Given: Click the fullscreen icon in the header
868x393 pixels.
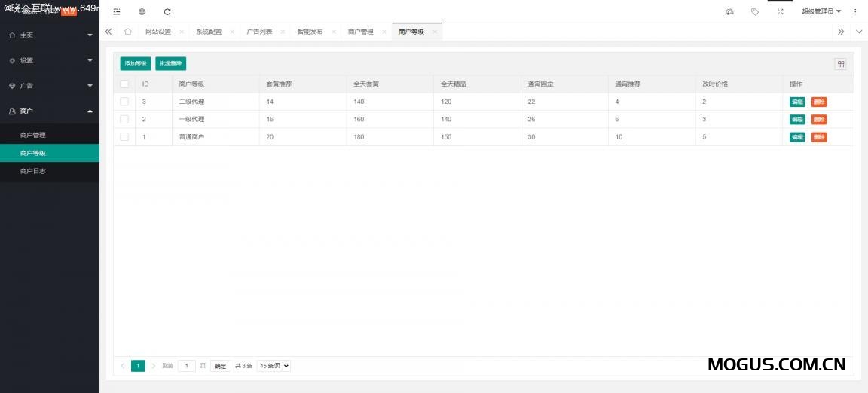Looking at the screenshot, I should [x=780, y=11].
